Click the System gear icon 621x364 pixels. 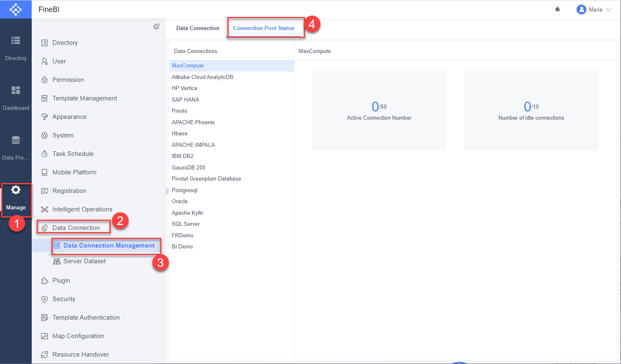[x=44, y=135]
